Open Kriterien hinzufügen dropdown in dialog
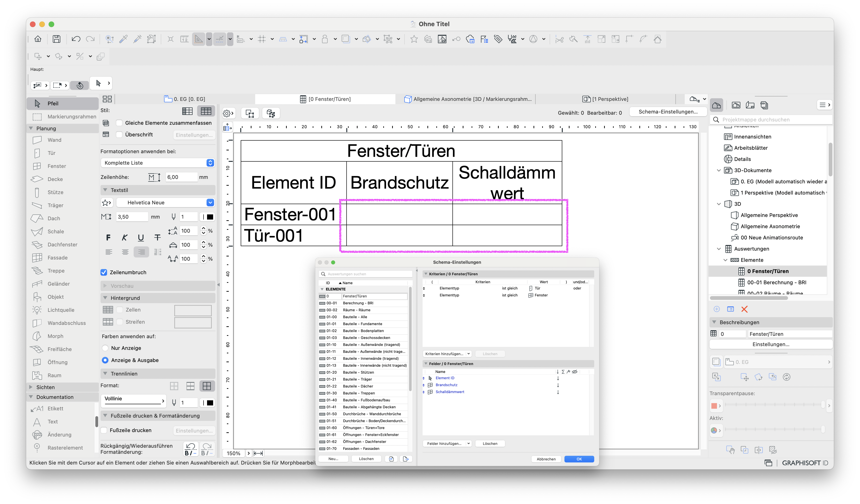Screen dimensions: 860x504 pyautogui.click(x=447, y=354)
